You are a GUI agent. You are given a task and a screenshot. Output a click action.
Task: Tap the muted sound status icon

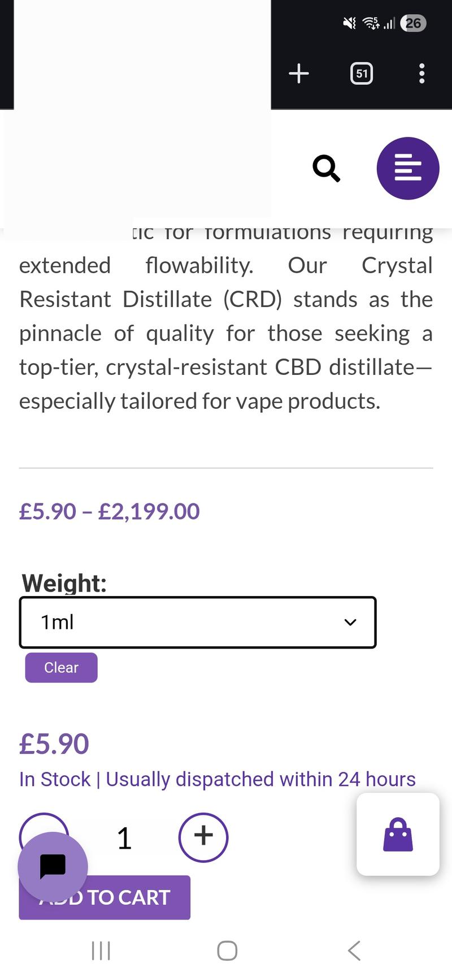(350, 23)
